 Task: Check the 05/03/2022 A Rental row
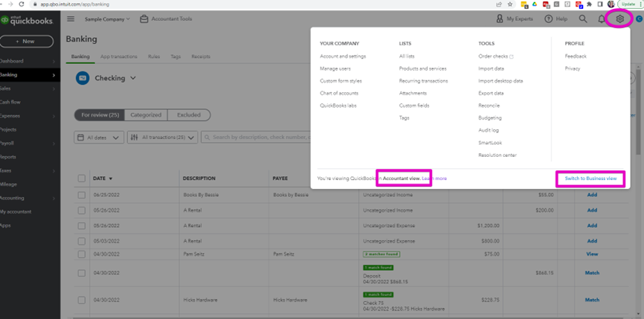pyautogui.click(x=81, y=241)
